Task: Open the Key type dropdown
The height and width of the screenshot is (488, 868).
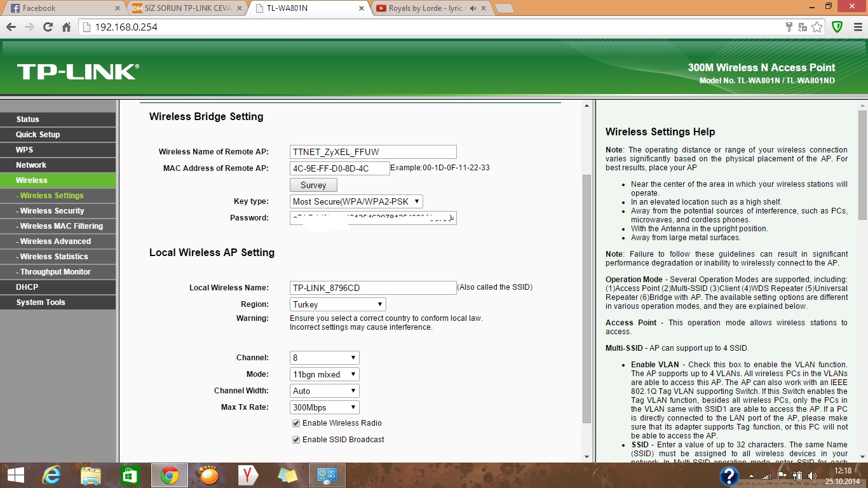Action: point(356,201)
